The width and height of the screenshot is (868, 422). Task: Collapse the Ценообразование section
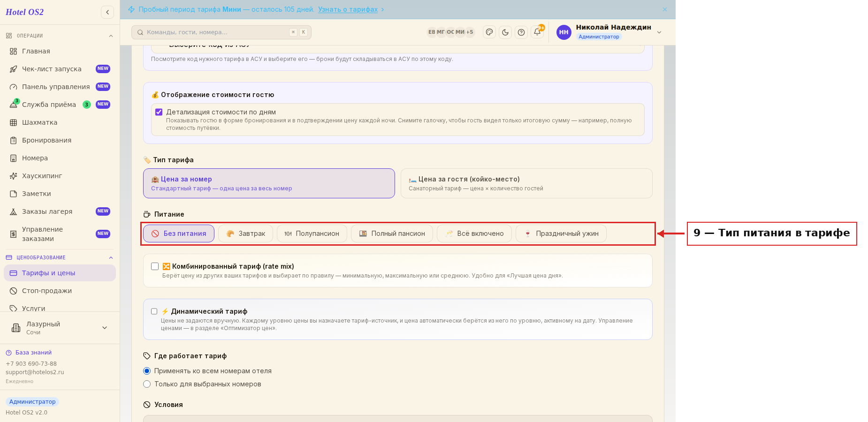pyautogui.click(x=111, y=257)
